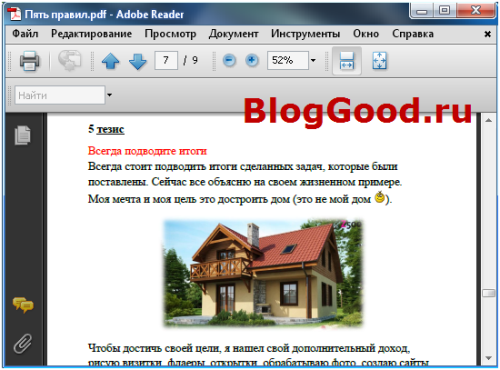
Task: Expand the zoom percentage dropdown arrow
Action: (x=313, y=60)
